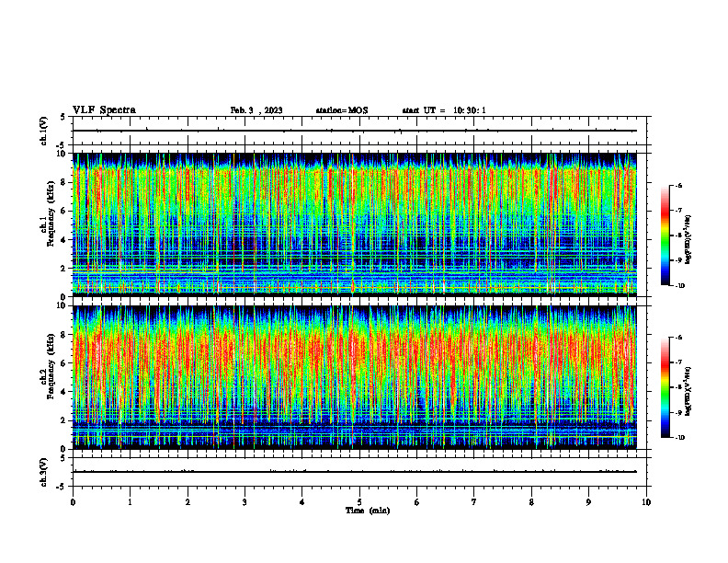Click the date text "Feb. 3, 2023"
Screen dimensions: 728x563
pyautogui.click(x=256, y=110)
